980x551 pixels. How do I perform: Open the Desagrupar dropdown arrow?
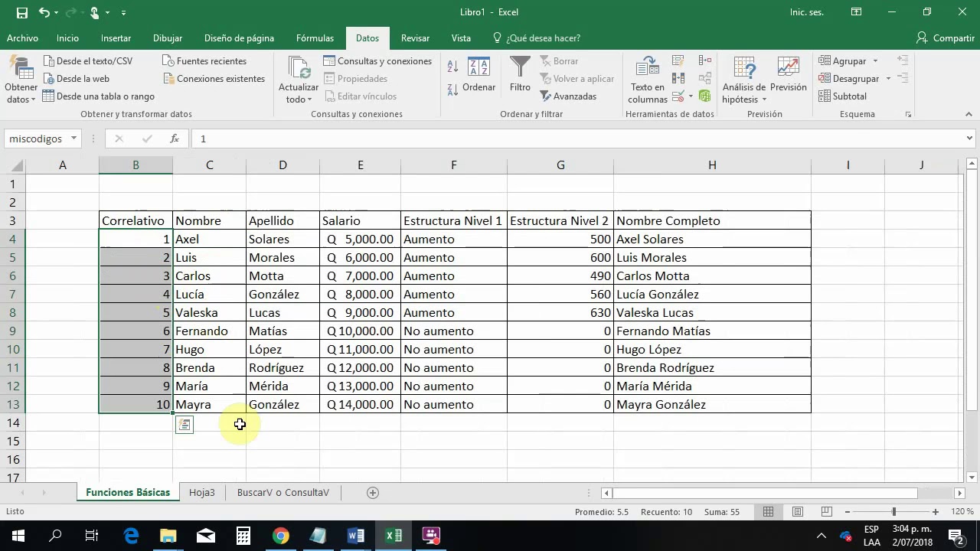pyautogui.click(x=888, y=79)
